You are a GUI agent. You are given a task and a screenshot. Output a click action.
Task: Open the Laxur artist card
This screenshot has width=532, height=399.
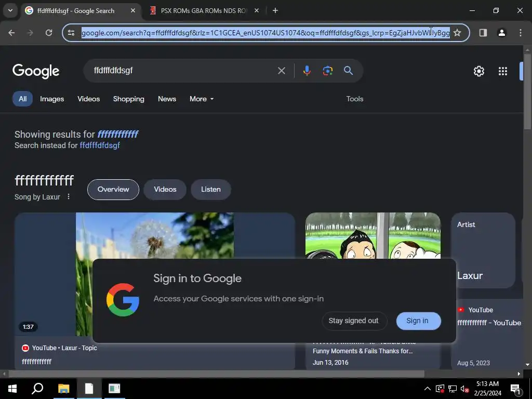[483, 250]
